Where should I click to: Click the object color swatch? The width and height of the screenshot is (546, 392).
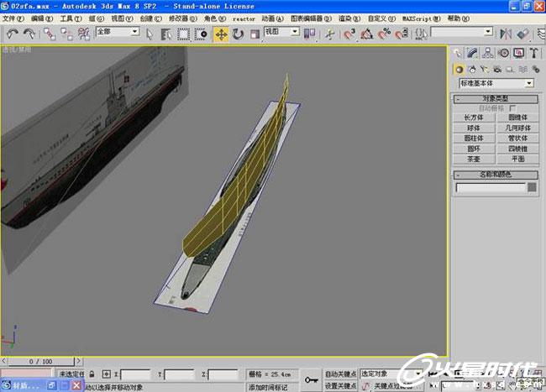coord(532,187)
